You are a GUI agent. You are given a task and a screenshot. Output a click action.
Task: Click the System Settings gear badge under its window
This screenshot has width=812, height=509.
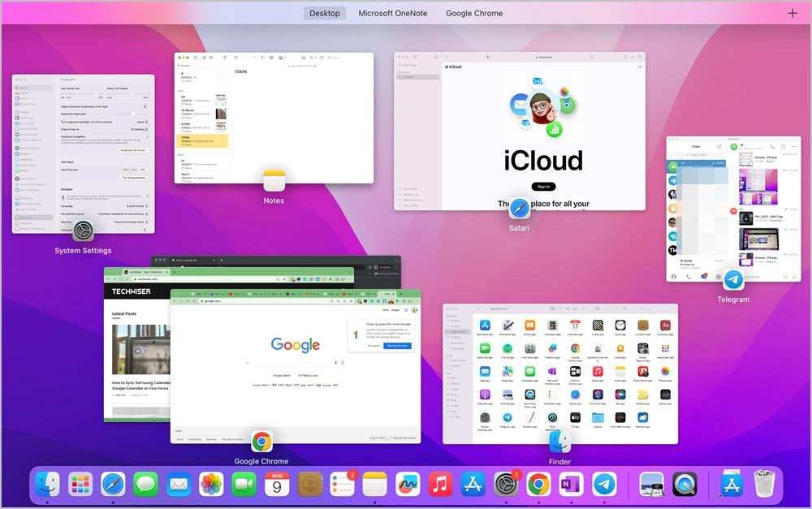pos(84,231)
